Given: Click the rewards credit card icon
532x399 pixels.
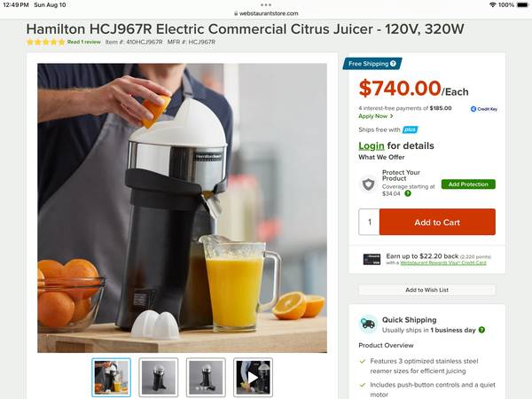Looking at the screenshot, I should [x=372, y=259].
